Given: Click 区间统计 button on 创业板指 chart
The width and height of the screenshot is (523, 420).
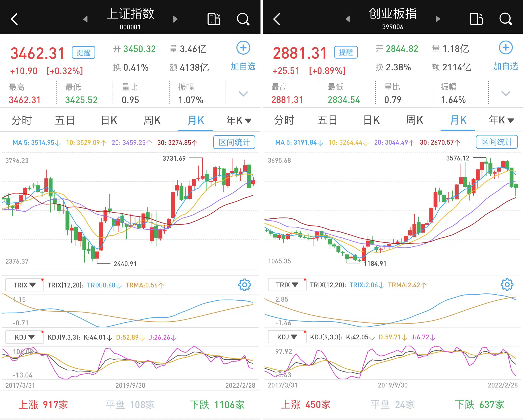Looking at the screenshot, I should [496, 142].
